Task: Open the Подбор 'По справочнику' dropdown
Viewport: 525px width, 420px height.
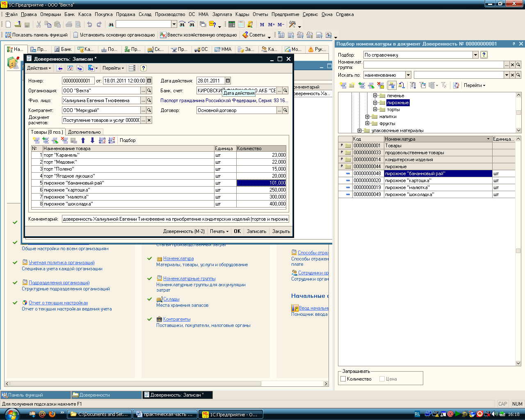Action: click(x=475, y=55)
